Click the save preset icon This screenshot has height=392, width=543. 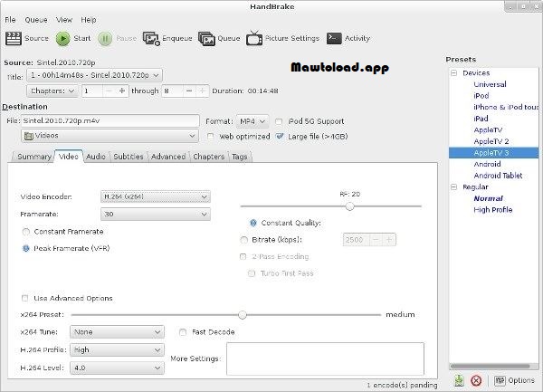[459, 380]
